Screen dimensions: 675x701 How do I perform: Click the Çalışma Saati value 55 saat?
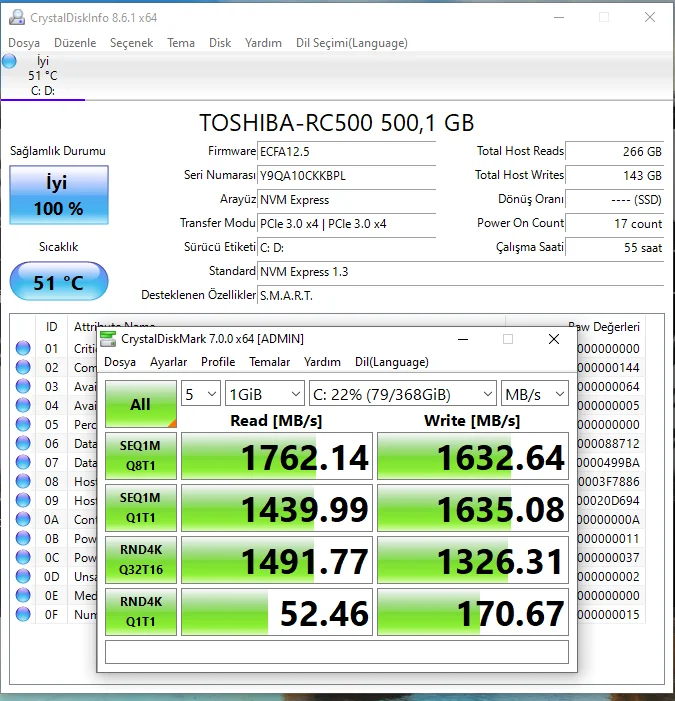coord(615,247)
